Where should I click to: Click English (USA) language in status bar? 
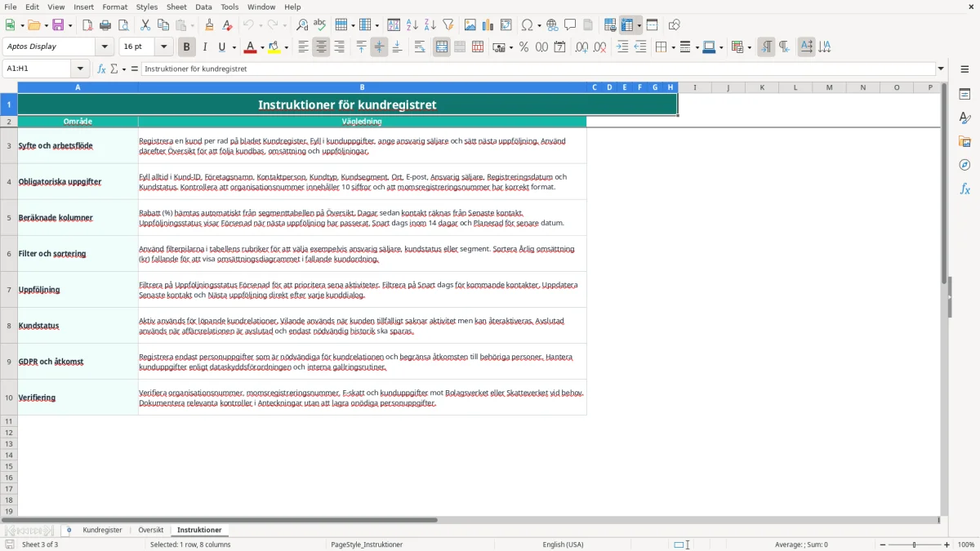tap(563, 544)
